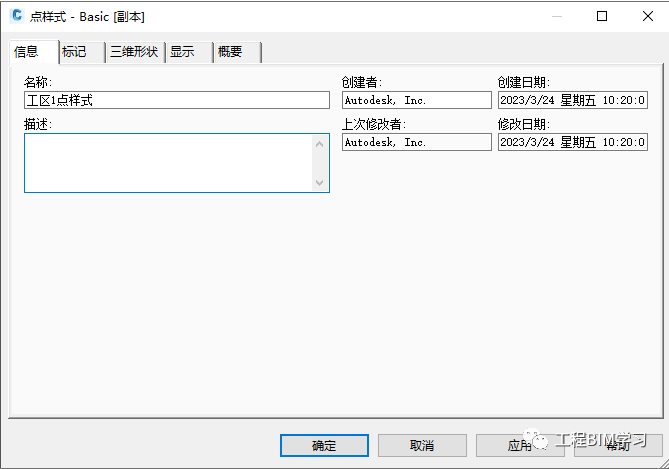Click the 创建日期 field
669x469 pixels.
573,100
